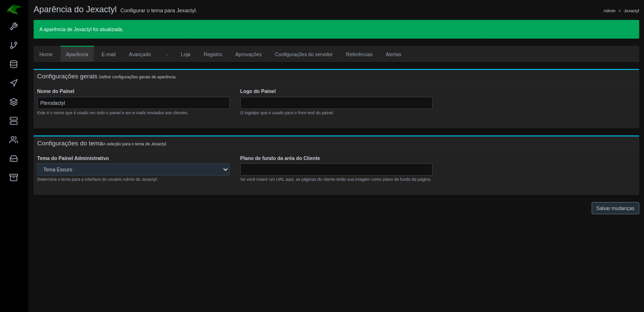
Task: Open the stacked layers icon in sidebar
Action: tap(14, 102)
